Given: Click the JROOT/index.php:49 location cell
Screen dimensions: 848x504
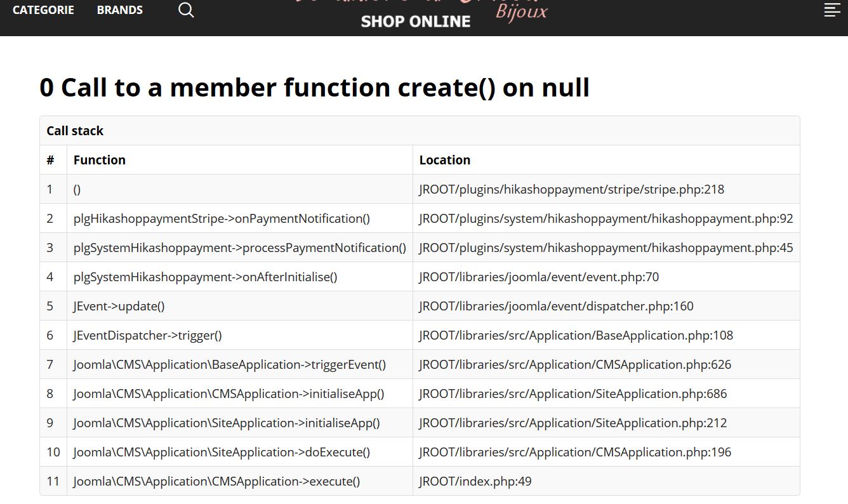Looking at the screenshot, I should (475, 481).
